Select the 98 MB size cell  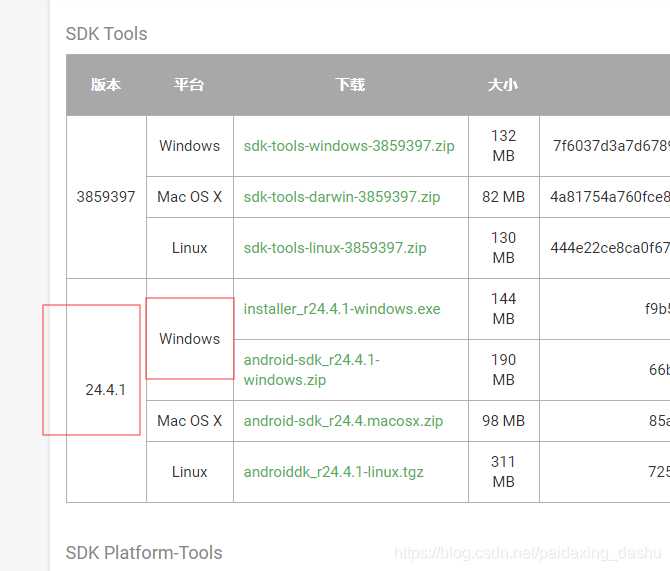(x=503, y=421)
